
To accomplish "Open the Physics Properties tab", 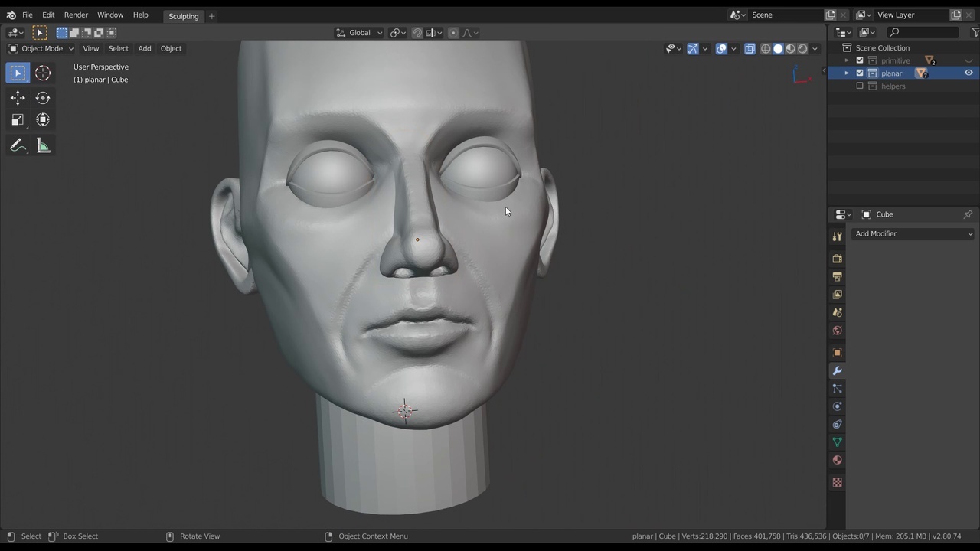I will [837, 406].
